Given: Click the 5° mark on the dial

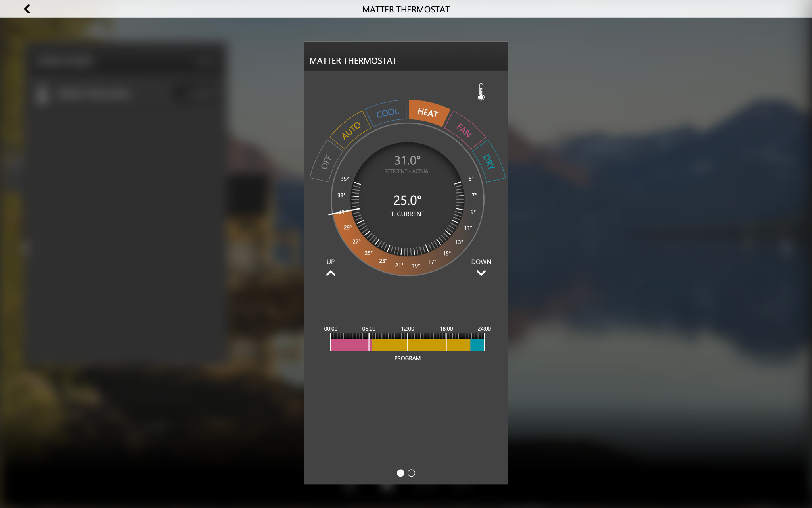Looking at the screenshot, I should pos(471,179).
